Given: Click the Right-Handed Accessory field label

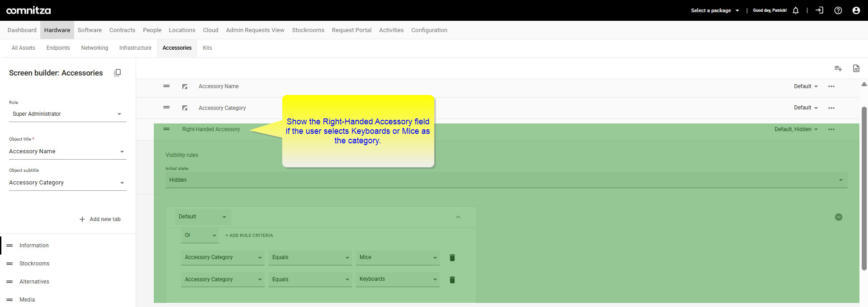Looking at the screenshot, I should point(211,129).
